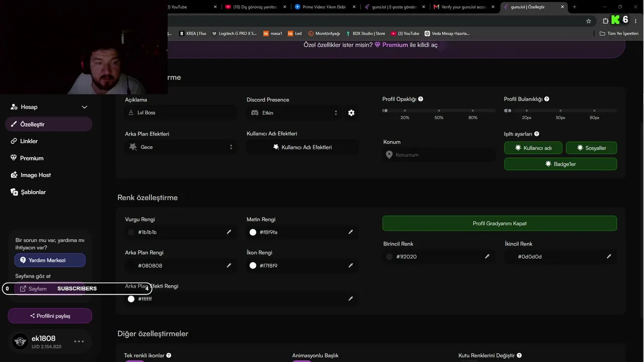The image size is (644, 362).
Task: Switch to the Prime Video: Yıkım Ekibi tab
Action: (x=325, y=7)
